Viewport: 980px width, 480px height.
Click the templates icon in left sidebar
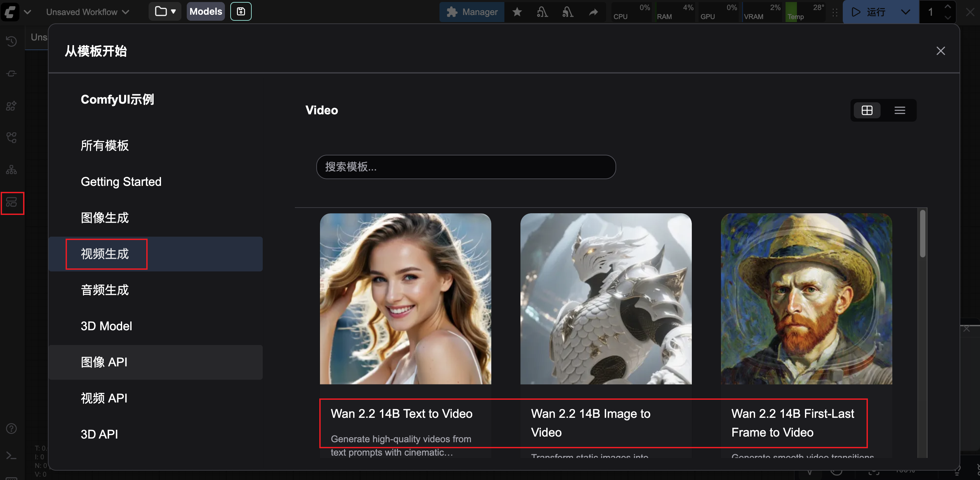coord(12,203)
